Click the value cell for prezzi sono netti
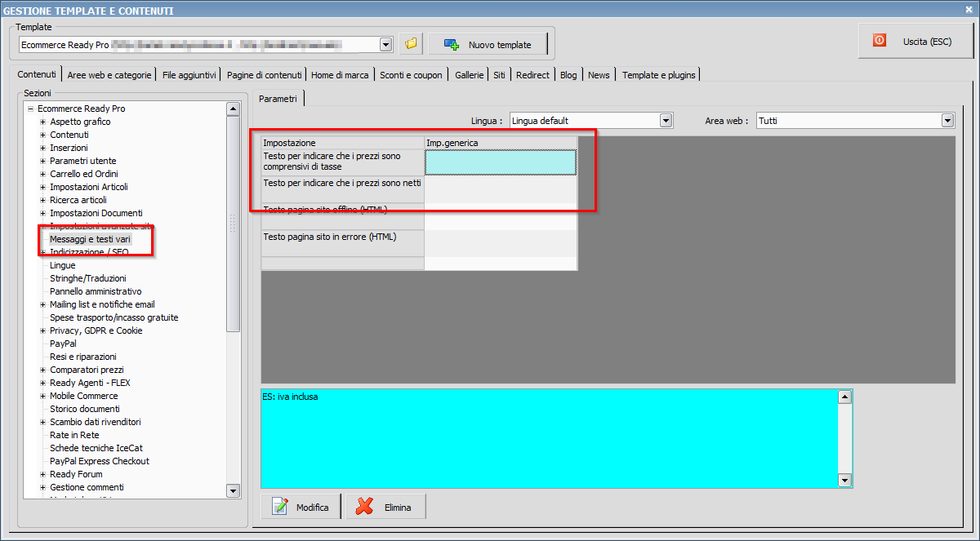Viewport: 980px width, 541px height. 501,189
